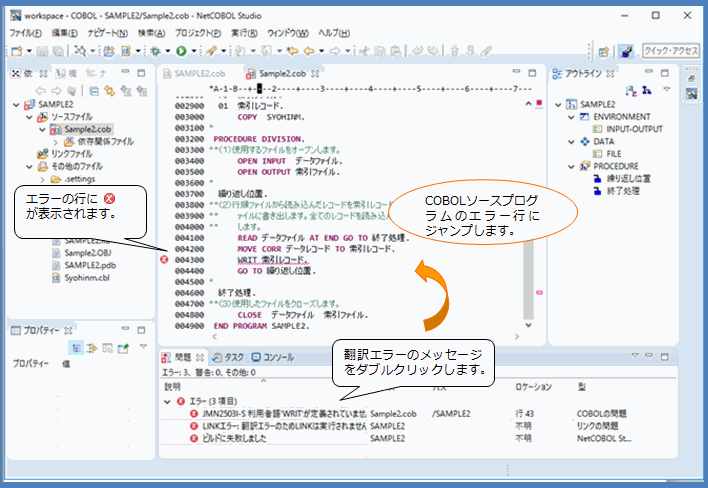
Task: Collapse the PROCEDURE node in outline
Action: pos(569,166)
